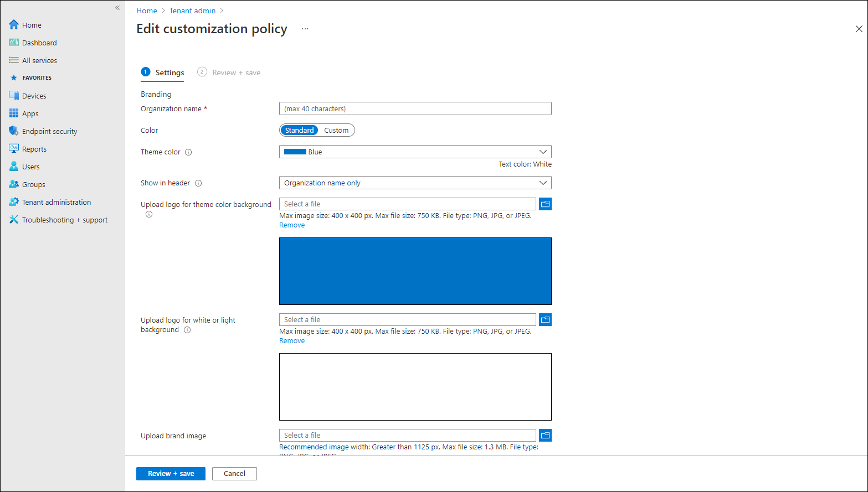Click the blue logo preview area

tap(415, 271)
